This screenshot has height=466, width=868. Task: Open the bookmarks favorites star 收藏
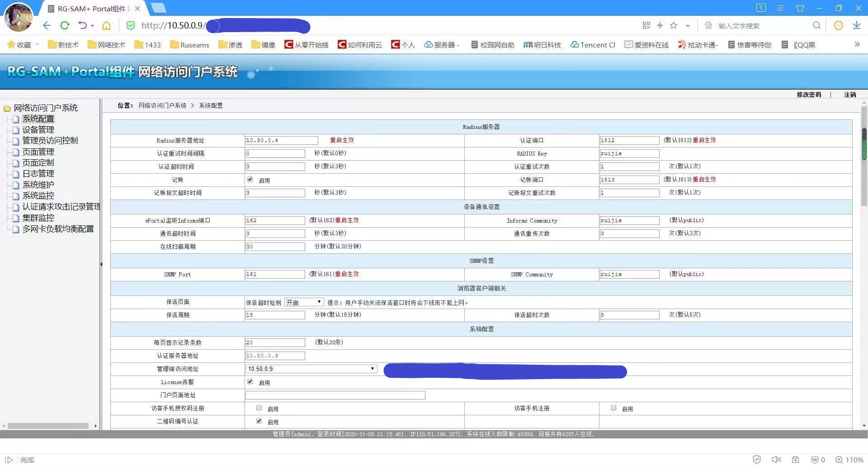[19, 45]
